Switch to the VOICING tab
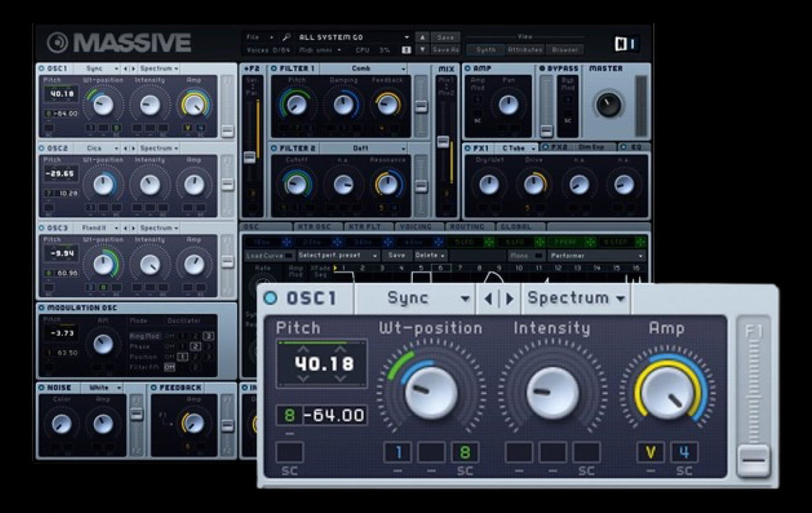This screenshot has height=513, width=812. (419, 227)
